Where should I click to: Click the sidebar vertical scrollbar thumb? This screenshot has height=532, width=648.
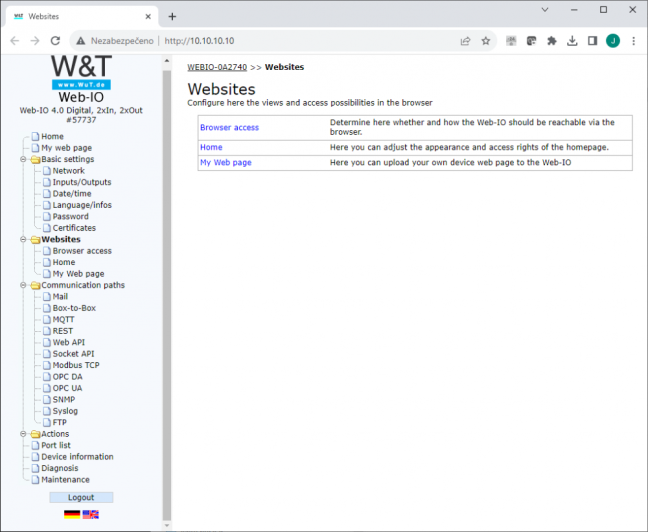(x=167, y=294)
